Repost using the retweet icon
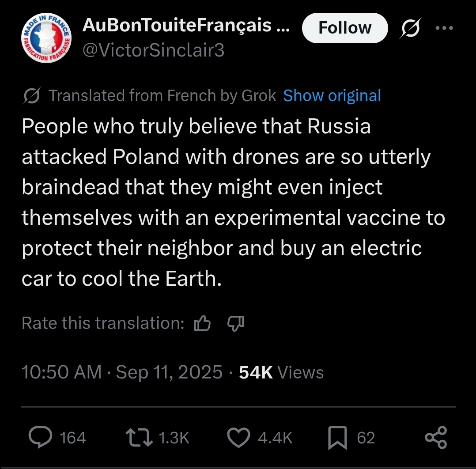Screen dimensions: 476x469 (x=139, y=438)
